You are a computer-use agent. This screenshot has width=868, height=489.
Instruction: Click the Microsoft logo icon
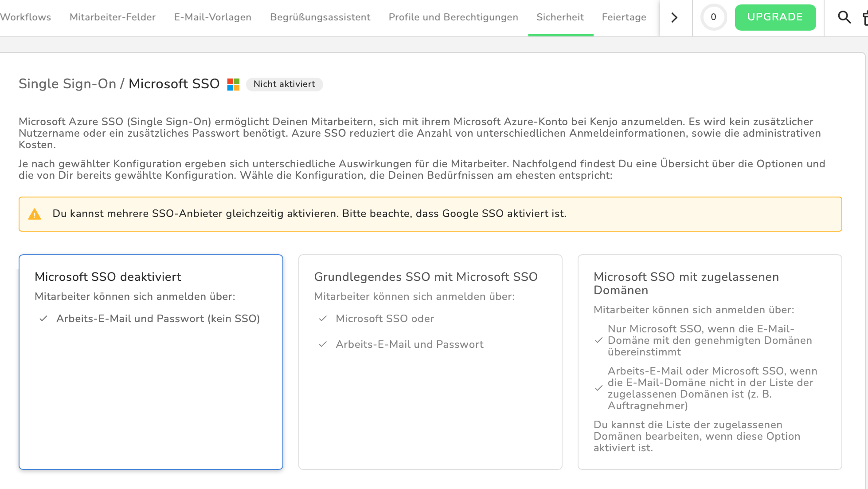tap(233, 84)
